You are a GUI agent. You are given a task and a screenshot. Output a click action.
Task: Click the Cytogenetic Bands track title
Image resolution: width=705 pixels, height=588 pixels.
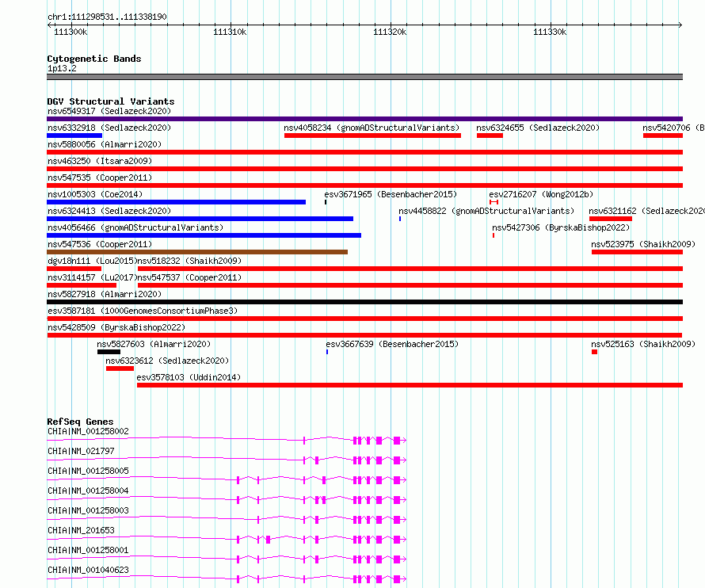click(x=94, y=59)
